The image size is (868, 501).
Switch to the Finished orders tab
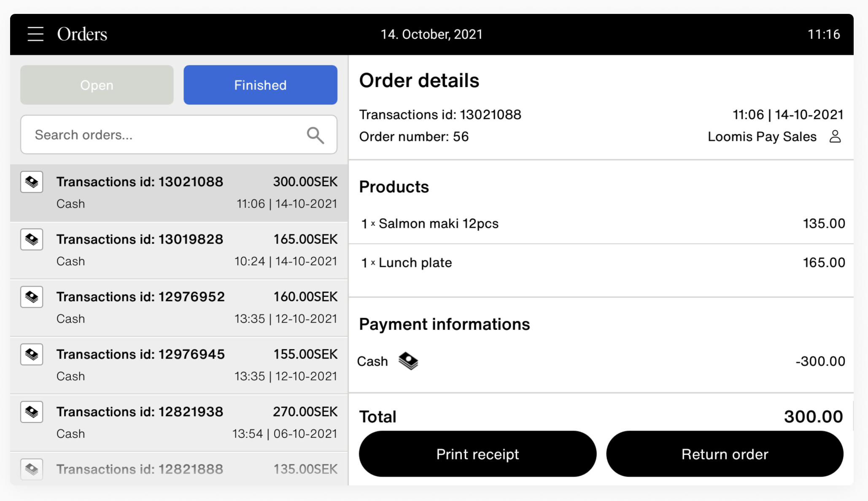(260, 85)
